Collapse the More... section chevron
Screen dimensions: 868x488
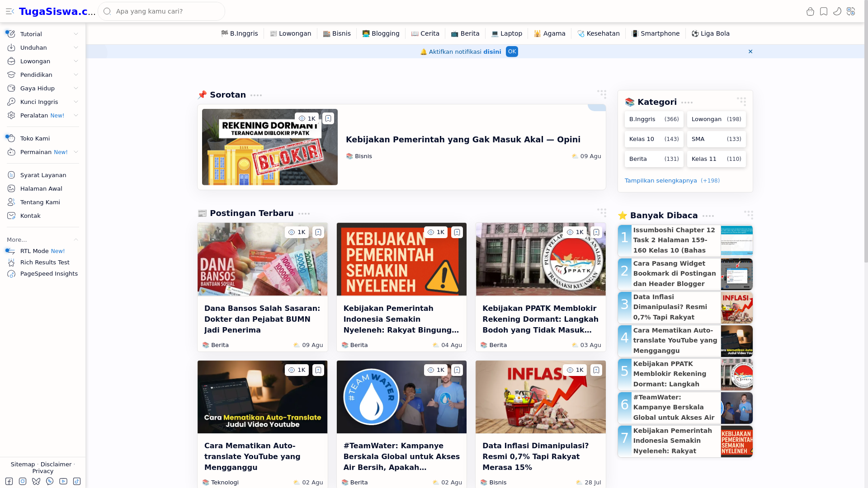pyautogui.click(x=76, y=239)
